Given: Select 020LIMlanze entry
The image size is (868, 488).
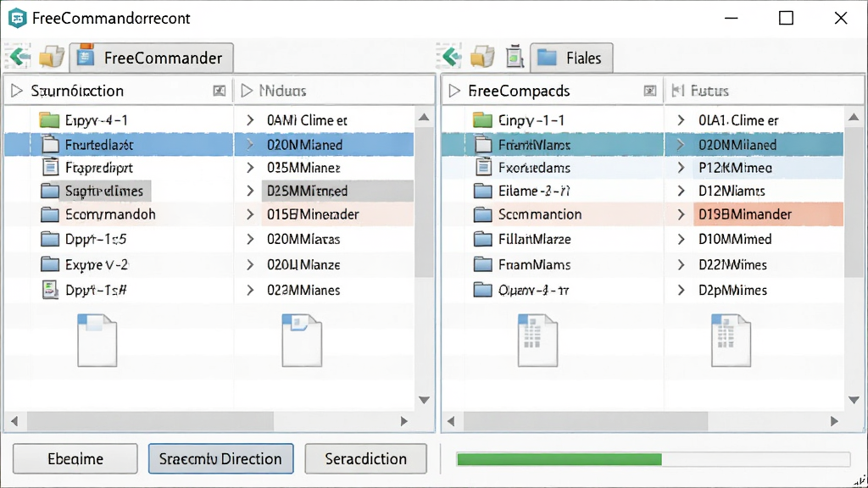Looking at the screenshot, I should tap(303, 264).
